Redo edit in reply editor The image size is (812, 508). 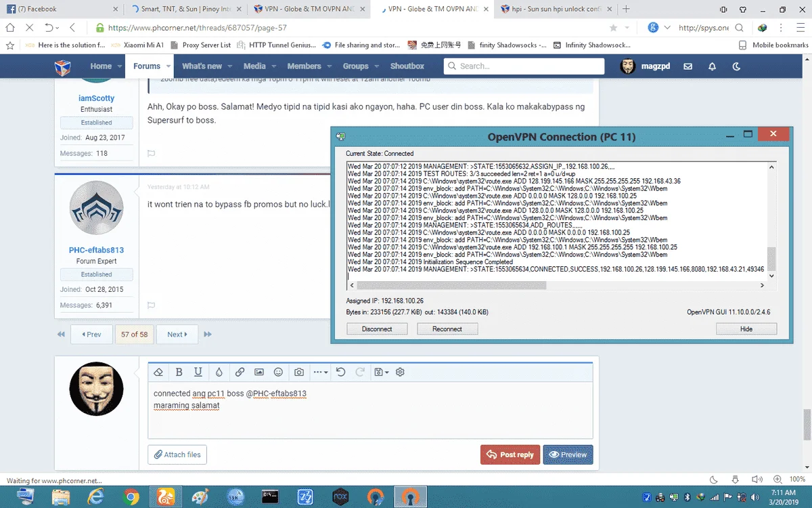tap(360, 372)
